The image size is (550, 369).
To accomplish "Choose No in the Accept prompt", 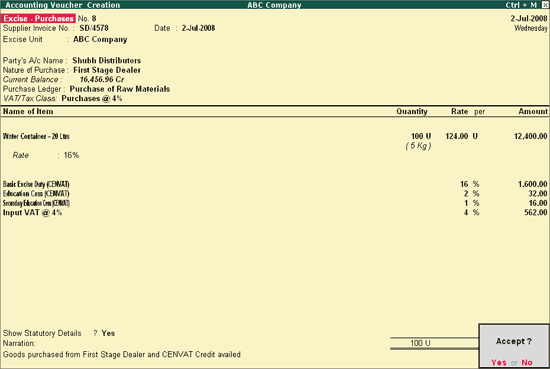I will click(x=527, y=362).
